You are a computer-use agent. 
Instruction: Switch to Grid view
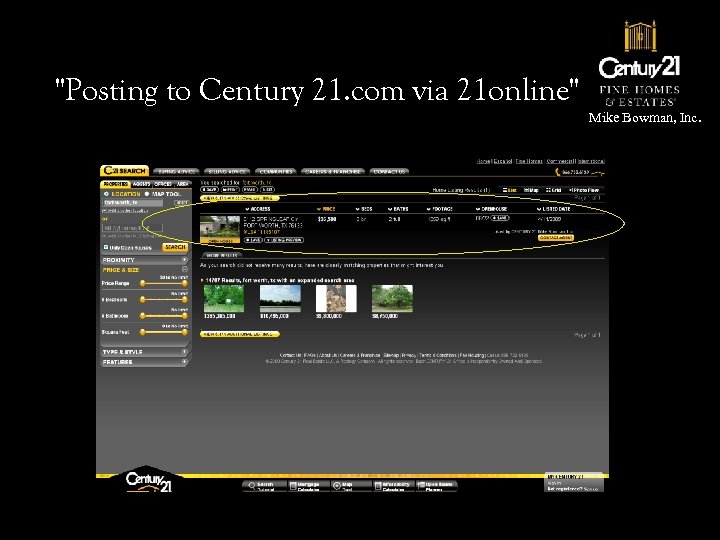point(553,190)
